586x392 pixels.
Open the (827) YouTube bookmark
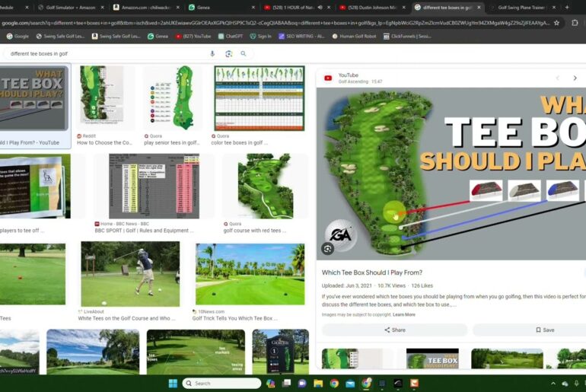tap(193, 37)
